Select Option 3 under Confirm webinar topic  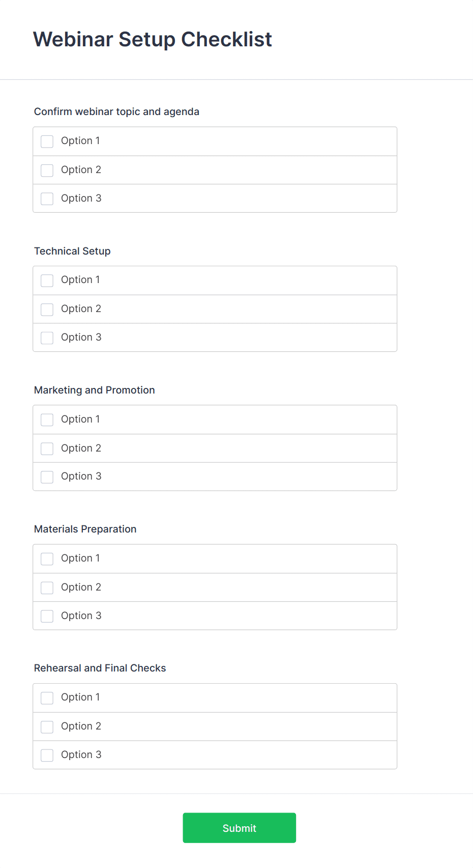47,199
